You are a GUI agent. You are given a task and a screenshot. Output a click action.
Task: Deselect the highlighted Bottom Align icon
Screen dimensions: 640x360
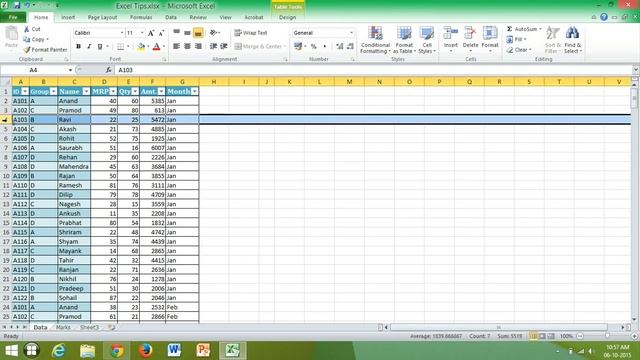click(198, 33)
